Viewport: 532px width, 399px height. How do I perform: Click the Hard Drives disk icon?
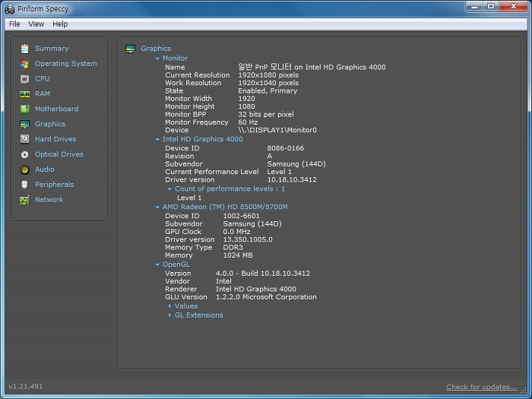point(24,139)
